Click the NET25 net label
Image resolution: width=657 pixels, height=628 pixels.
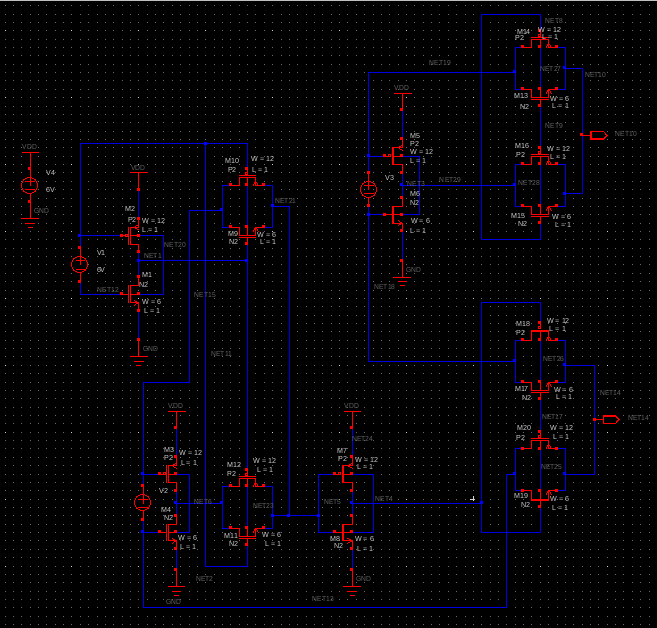551,466
